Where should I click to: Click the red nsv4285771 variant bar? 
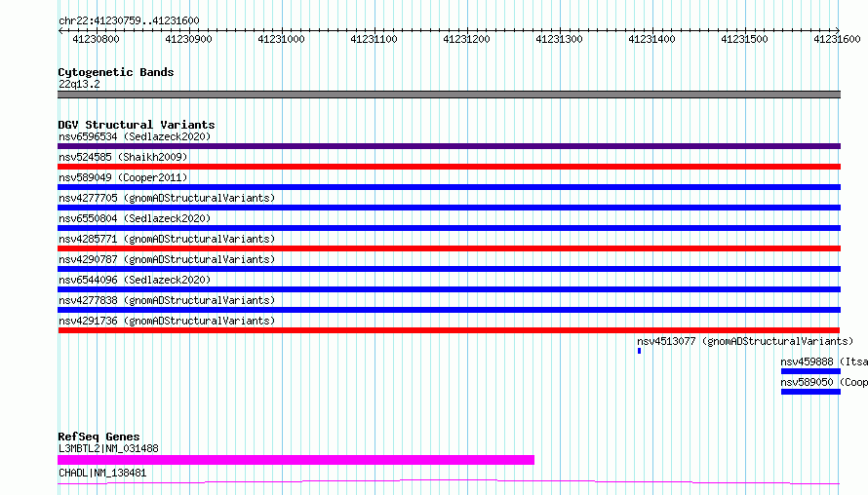449,248
